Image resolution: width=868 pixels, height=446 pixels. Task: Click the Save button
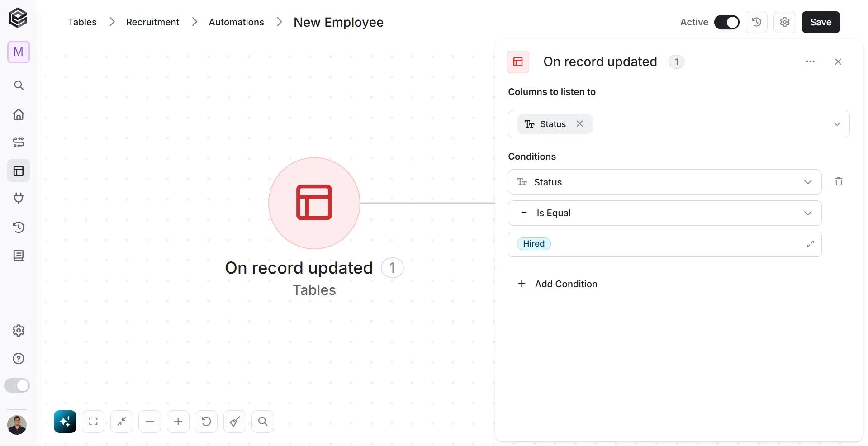[x=821, y=22]
